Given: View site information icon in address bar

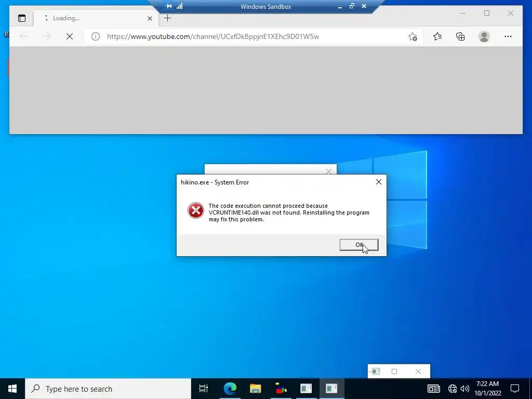Looking at the screenshot, I should (96, 36).
